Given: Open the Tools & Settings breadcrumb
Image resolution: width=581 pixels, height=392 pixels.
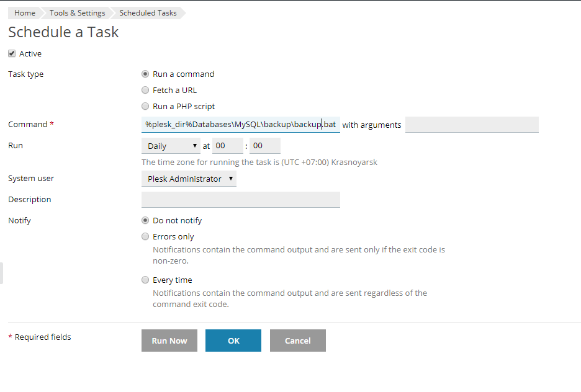Looking at the screenshot, I should (78, 13).
